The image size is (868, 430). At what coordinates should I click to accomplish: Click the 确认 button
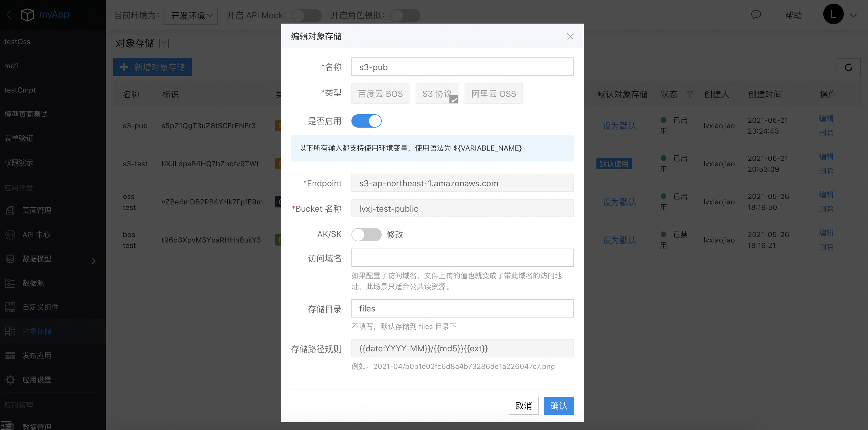coord(559,406)
